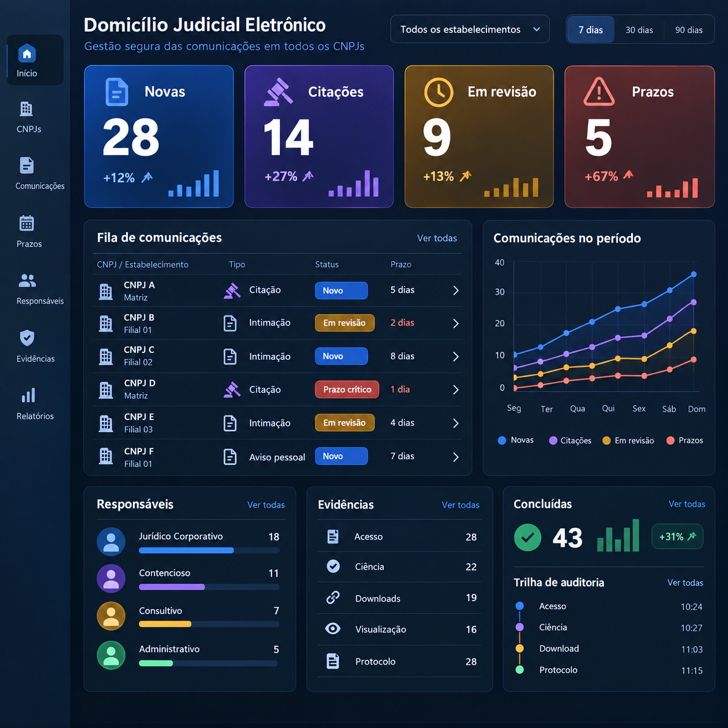Expand the CNPJ B row chevron

click(x=456, y=323)
